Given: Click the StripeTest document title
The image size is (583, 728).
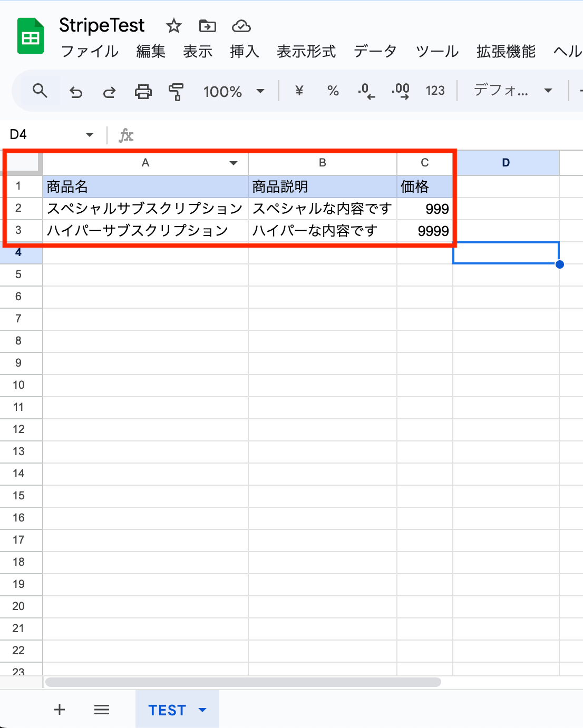Looking at the screenshot, I should 102,25.
